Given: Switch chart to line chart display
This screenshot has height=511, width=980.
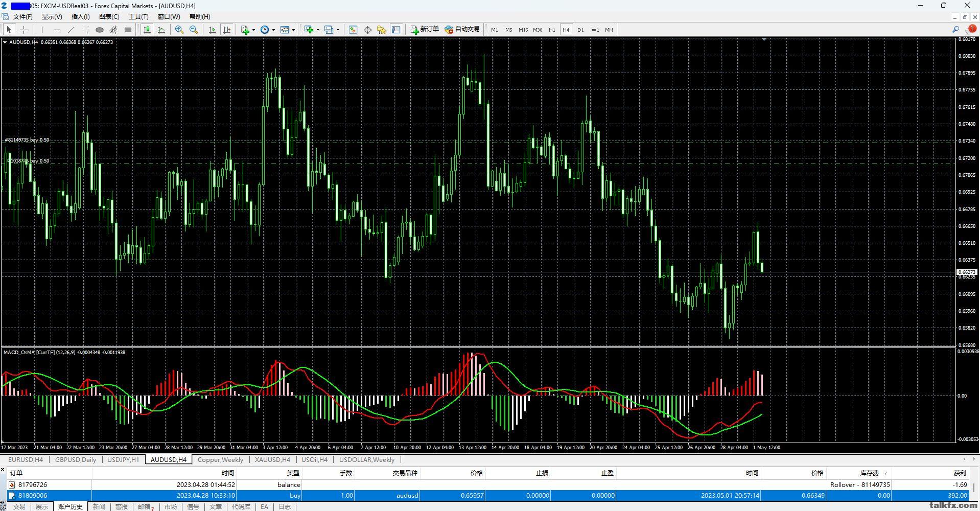Looking at the screenshot, I should [161, 30].
